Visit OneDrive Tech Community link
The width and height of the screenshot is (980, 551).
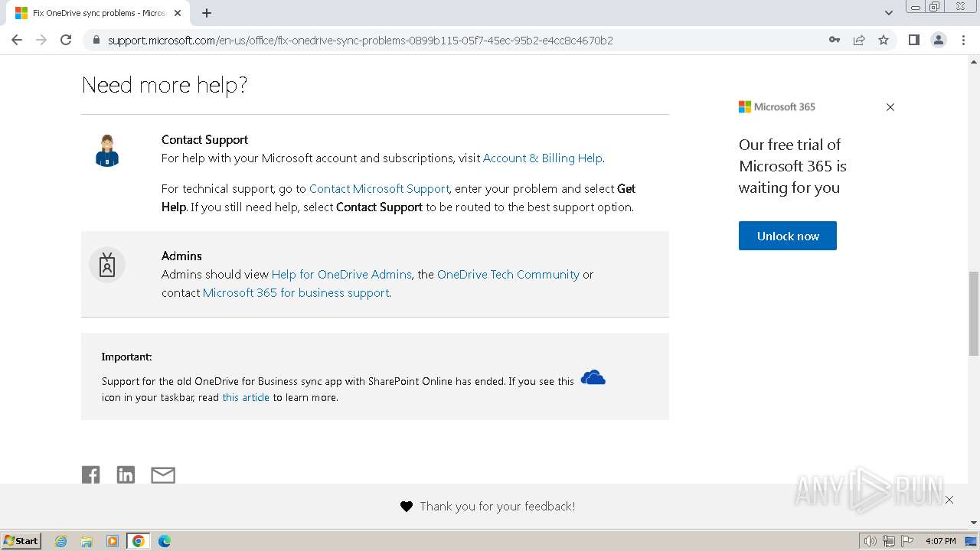[x=508, y=274]
